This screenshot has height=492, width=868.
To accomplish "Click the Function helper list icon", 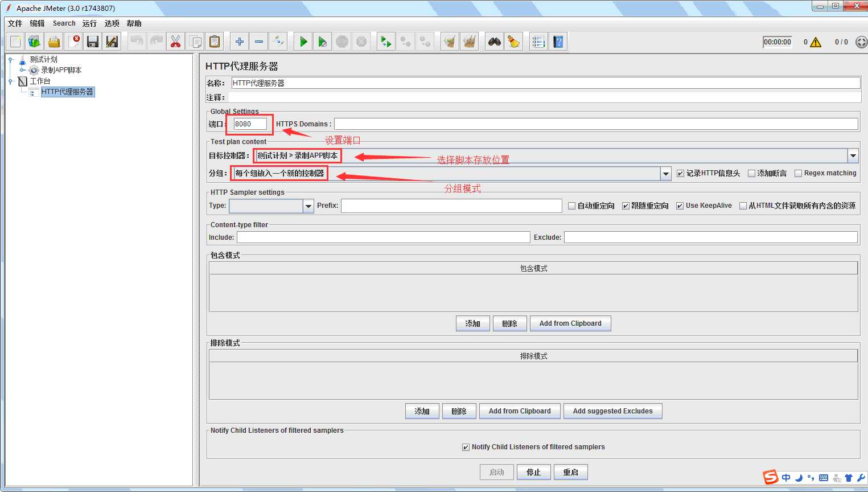I will pyautogui.click(x=539, y=42).
